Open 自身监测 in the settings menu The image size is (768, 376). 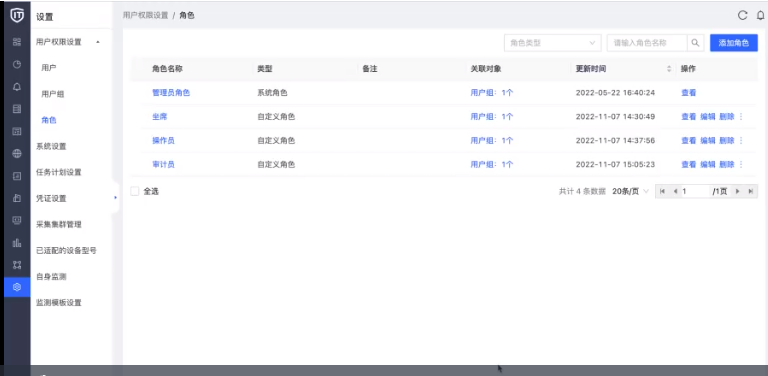point(51,277)
